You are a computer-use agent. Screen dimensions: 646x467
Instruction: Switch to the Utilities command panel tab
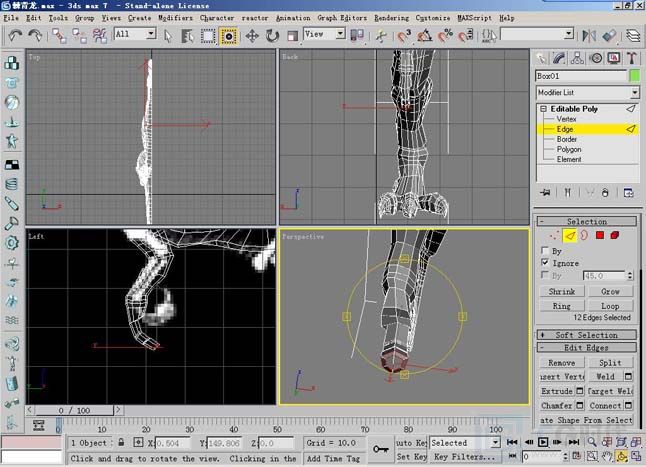click(x=632, y=58)
